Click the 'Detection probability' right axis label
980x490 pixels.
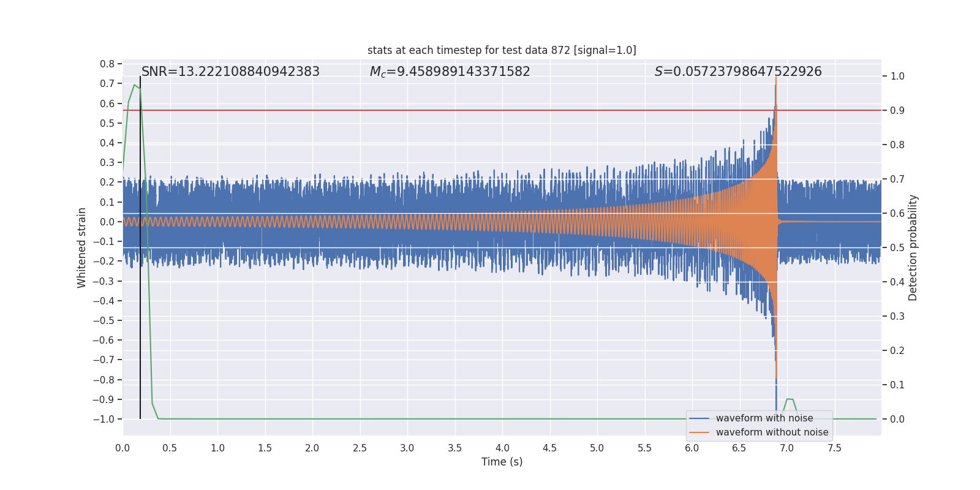coord(913,247)
